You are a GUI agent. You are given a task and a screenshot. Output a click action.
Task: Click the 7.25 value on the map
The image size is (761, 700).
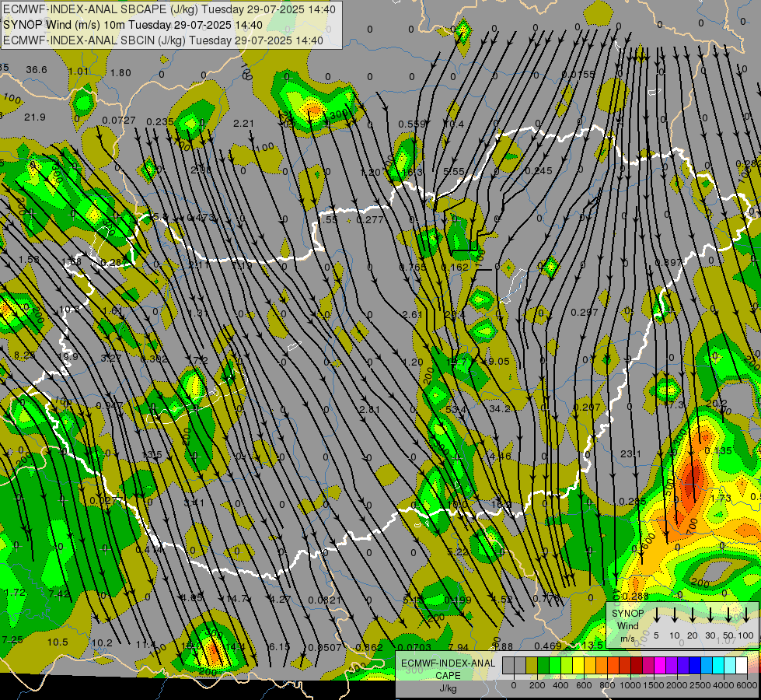[x=12, y=640]
